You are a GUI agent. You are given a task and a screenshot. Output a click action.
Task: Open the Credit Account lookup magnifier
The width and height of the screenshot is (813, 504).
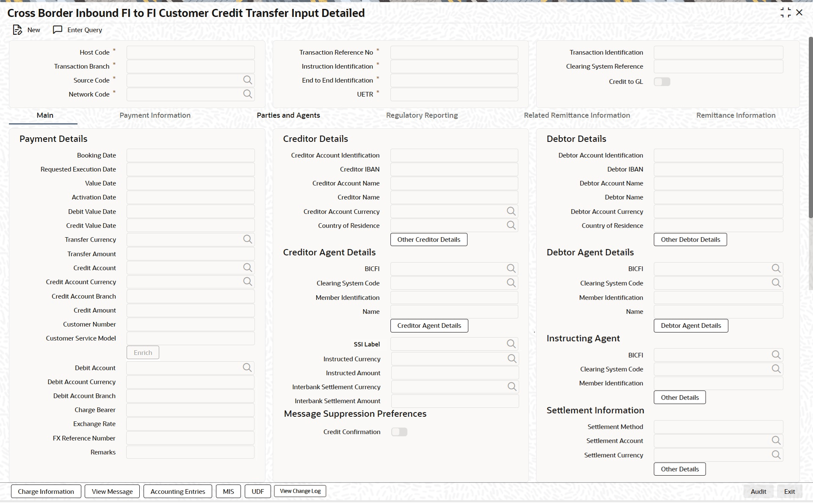coord(248,268)
